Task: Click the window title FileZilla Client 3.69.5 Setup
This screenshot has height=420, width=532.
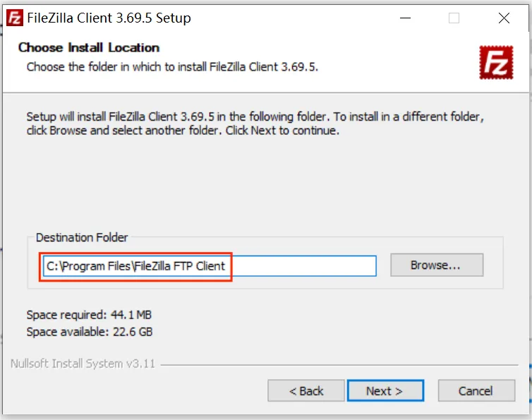Action: pyautogui.click(x=110, y=18)
